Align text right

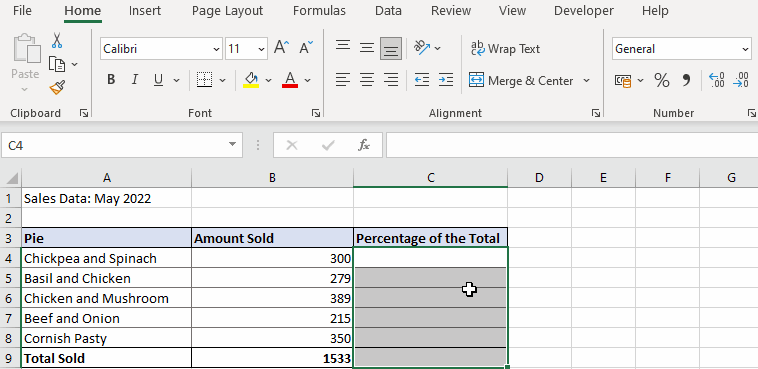(391, 79)
